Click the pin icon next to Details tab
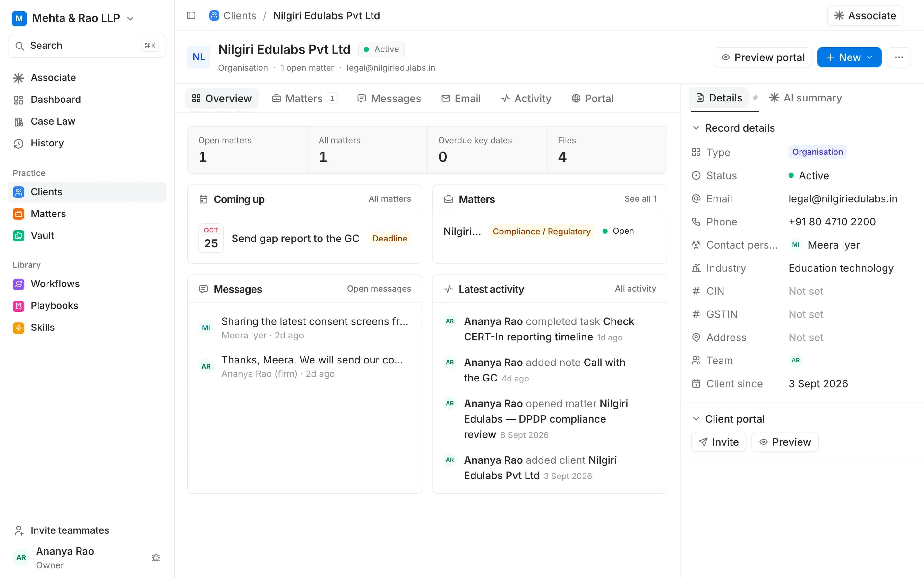 [x=755, y=98]
